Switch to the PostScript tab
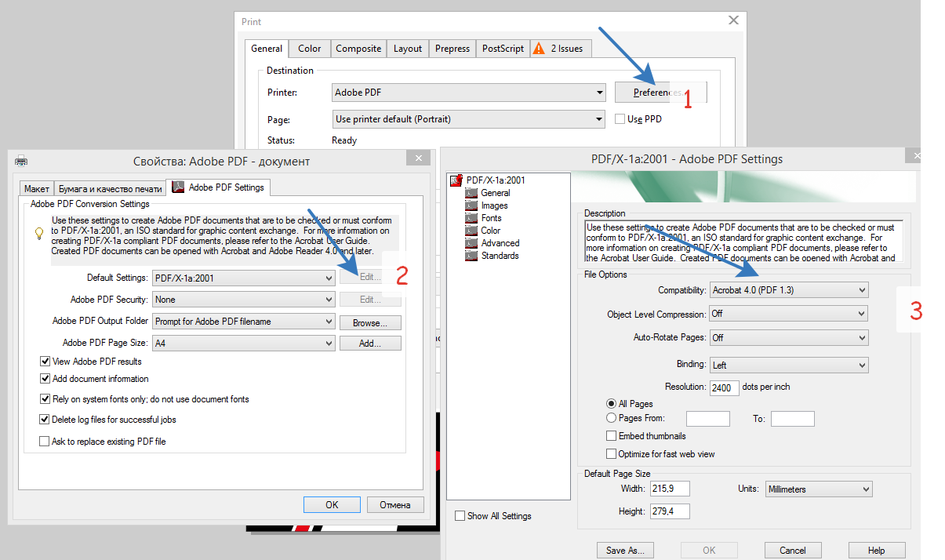The height and width of the screenshot is (560, 945). tap(503, 49)
